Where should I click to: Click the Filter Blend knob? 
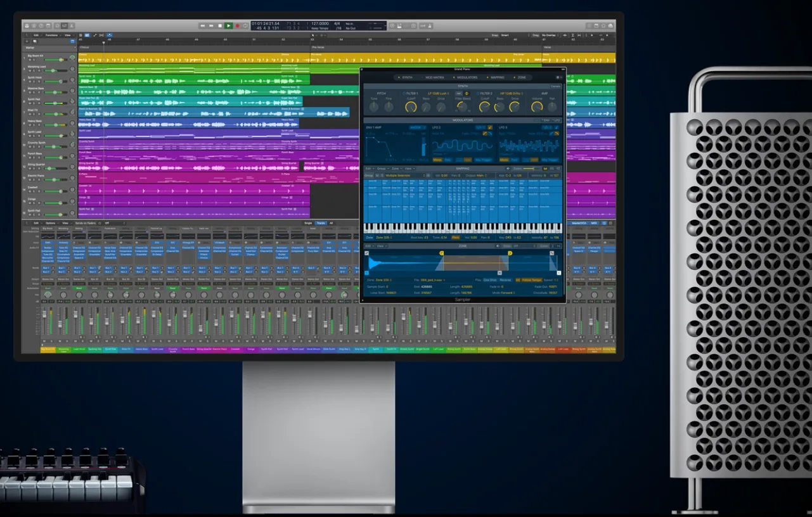click(x=462, y=106)
